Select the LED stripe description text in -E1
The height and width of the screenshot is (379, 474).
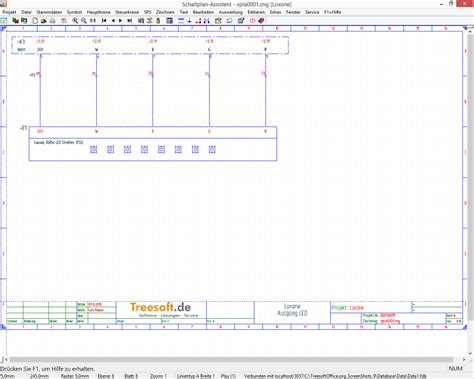point(58,143)
